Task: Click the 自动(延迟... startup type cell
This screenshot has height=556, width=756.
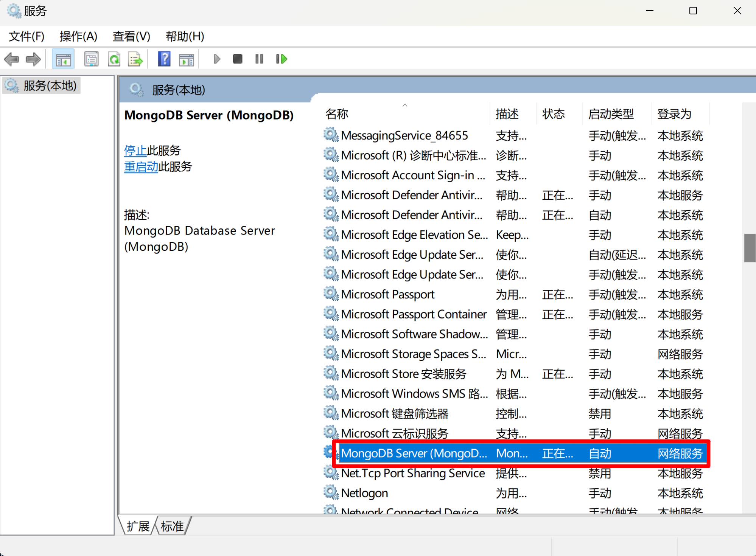Action: pyautogui.click(x=617, y=255)
